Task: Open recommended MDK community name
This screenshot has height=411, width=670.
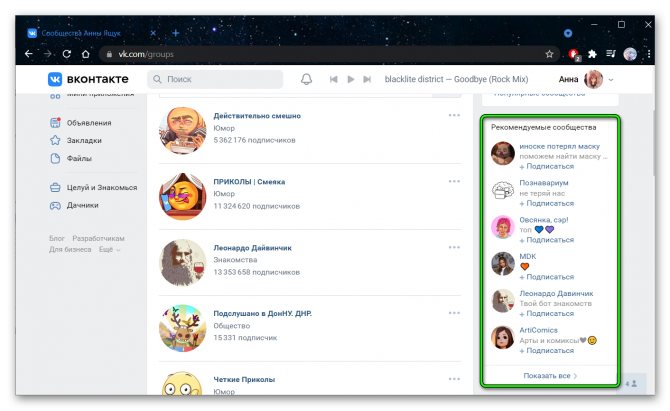Action: 527,256
